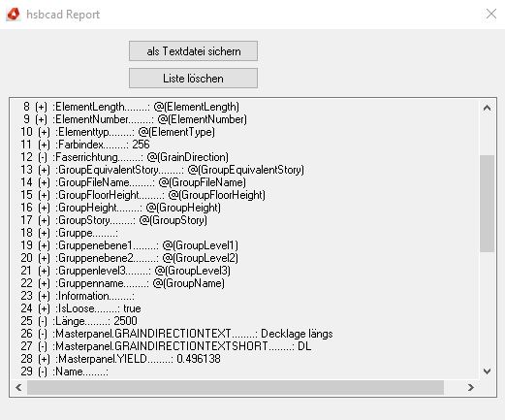Click the 'als Textdatei sichern' button
This screenshot has width=505, height=420.
tap(193, 51)
